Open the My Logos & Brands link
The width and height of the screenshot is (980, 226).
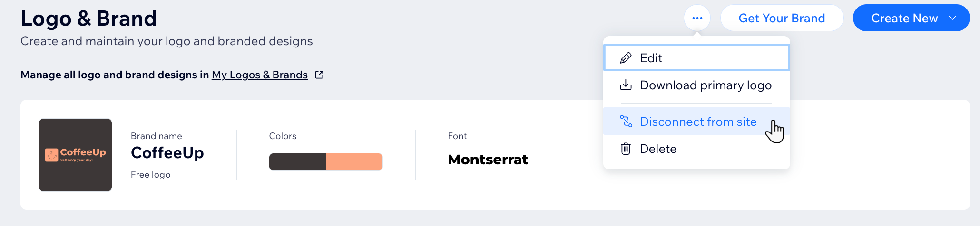coord(260,75)
